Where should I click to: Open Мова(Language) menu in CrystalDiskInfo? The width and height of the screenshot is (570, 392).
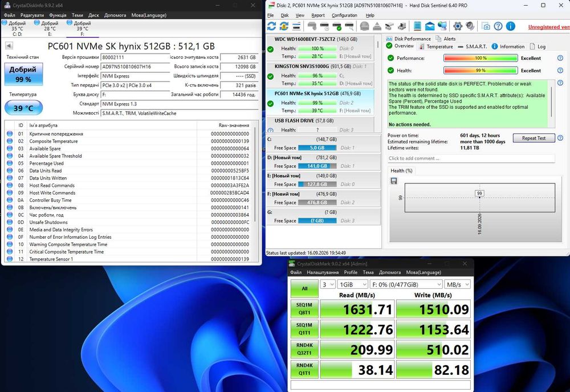click(149, 15)
